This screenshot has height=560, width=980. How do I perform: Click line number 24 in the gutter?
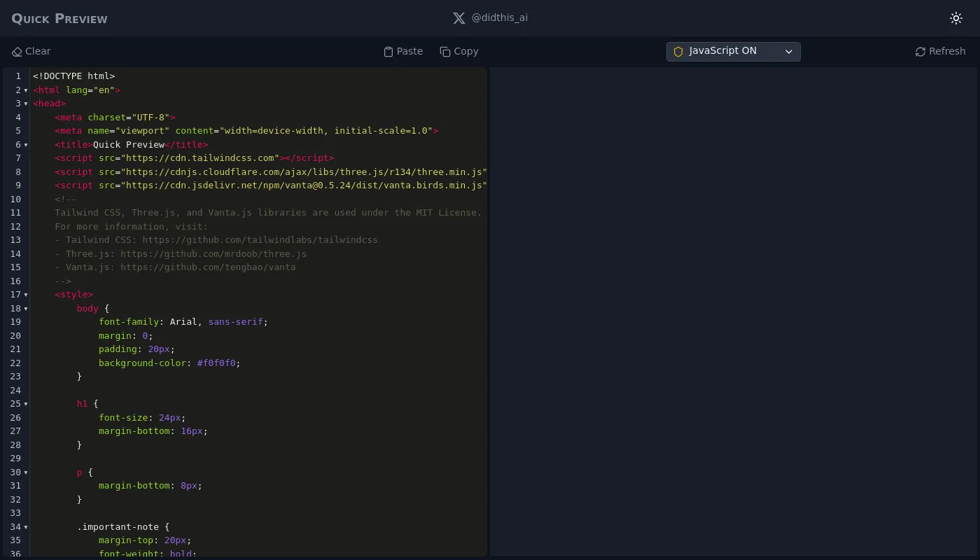click(15, 391)
